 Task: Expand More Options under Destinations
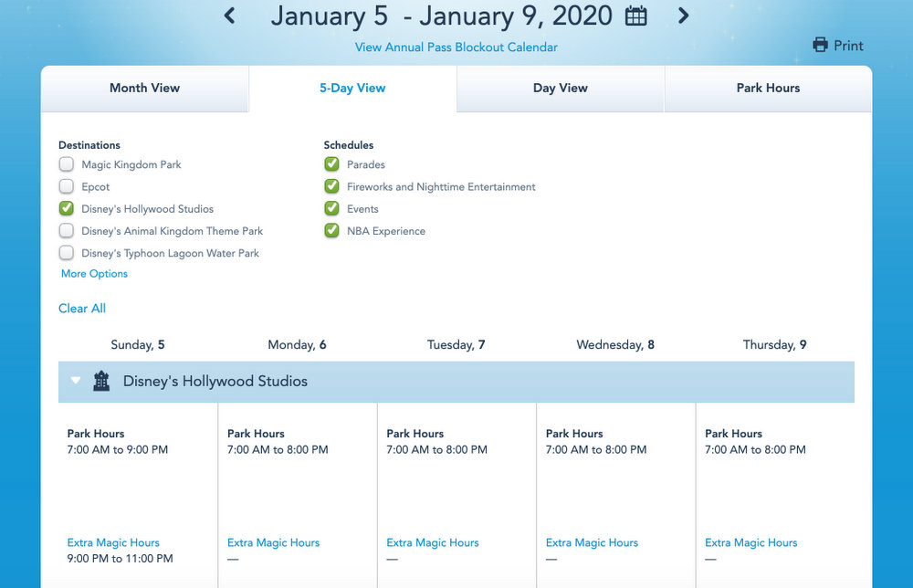pyautogui.click(x=94, y=274)
